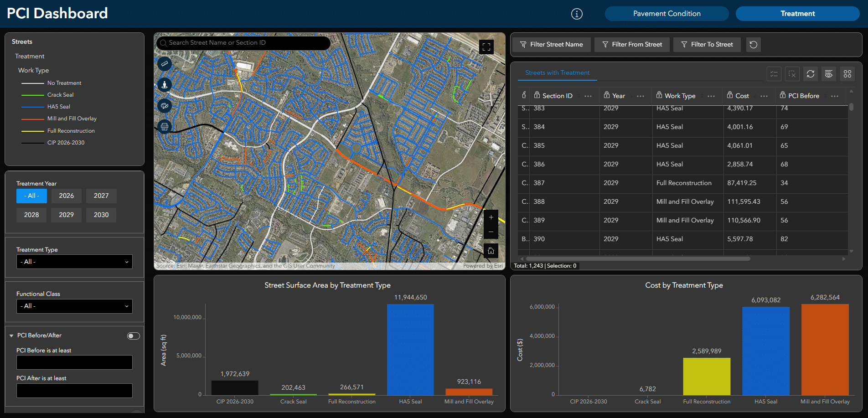This screenshot has width=868, height=418.
Task: Open the dashboard info icon
Action: 576,14
